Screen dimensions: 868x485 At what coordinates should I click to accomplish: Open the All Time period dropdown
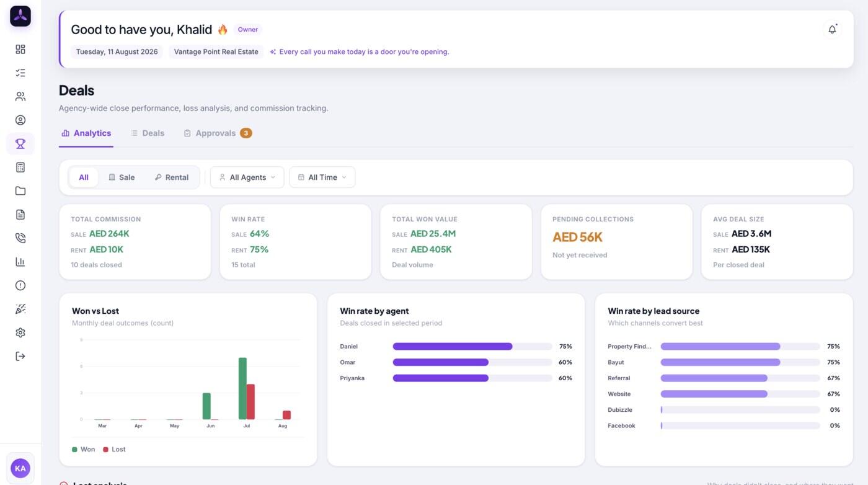pos(322,177)
